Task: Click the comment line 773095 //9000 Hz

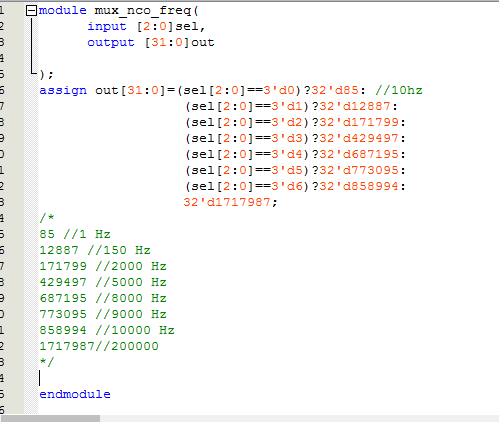Action: (103, 314)
